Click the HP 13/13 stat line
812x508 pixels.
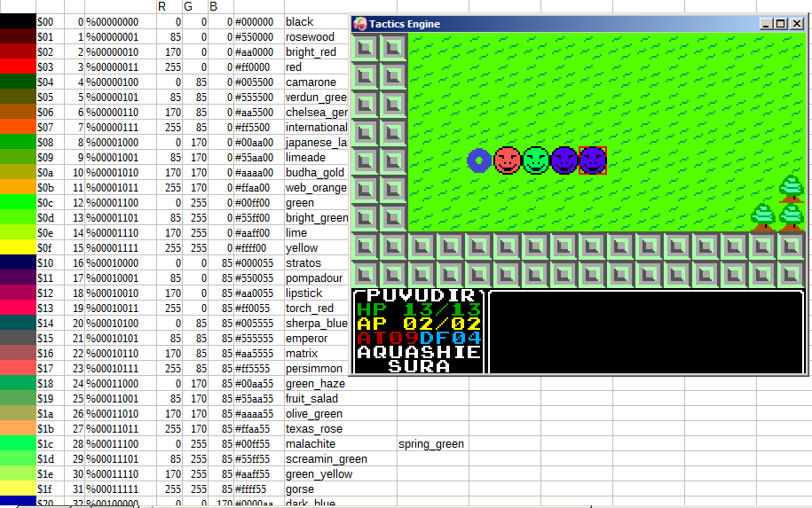point(419,309)
